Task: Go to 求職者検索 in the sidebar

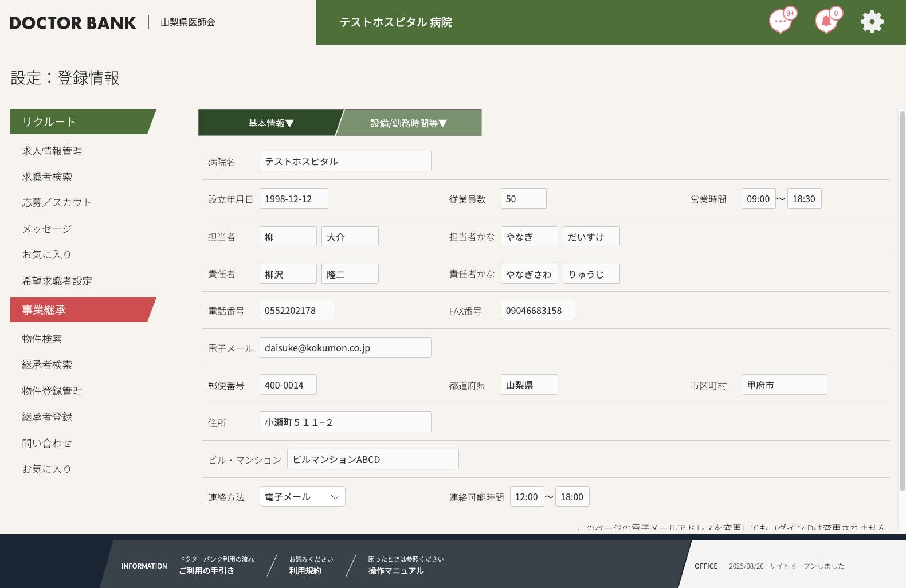Action: 47,177
